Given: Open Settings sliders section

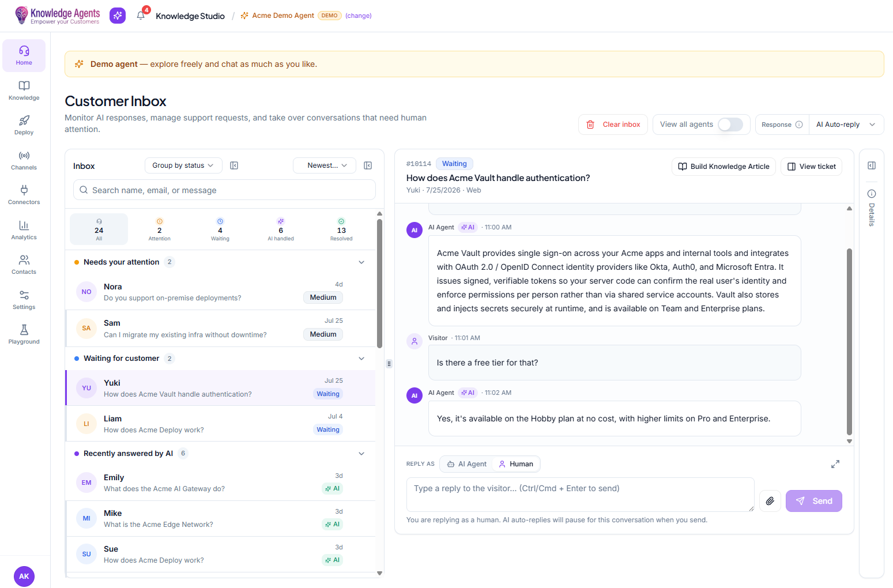Looking at the screenshot, I should 24,300.
